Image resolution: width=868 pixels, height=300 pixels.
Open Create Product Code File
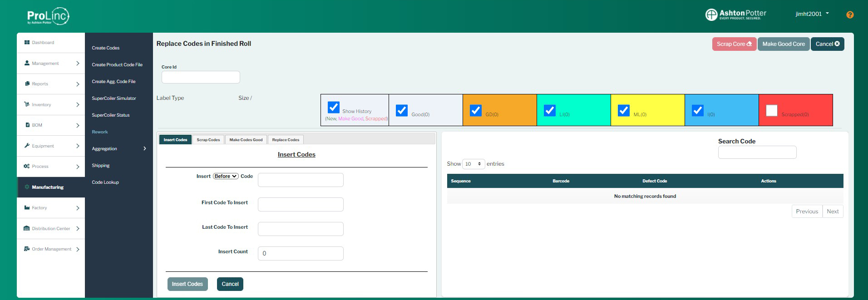click(117, 64)
